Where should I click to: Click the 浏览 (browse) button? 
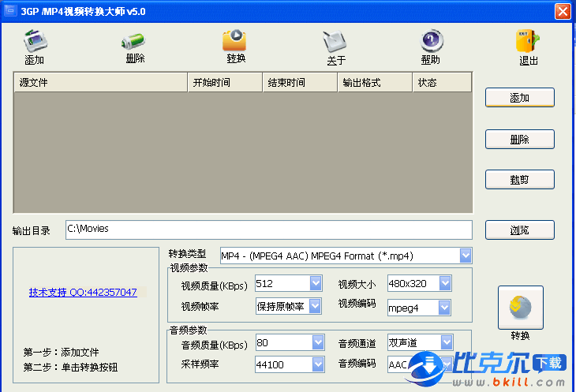tap(519, 230)
